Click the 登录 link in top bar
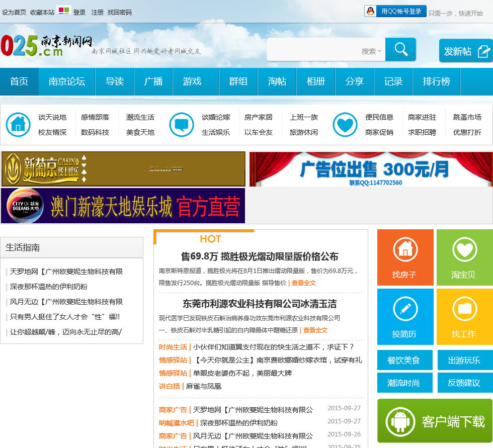Screen dimensions: 493x448 click(79, 12)
